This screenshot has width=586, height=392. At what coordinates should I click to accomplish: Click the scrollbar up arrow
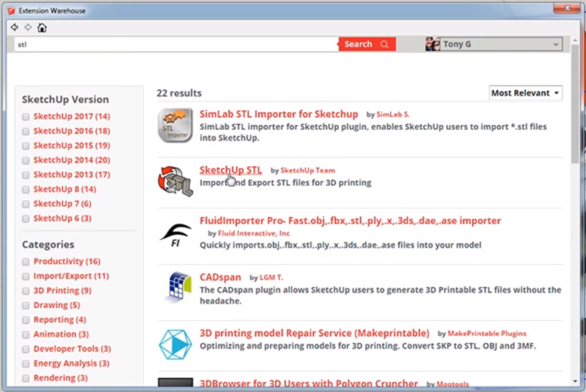point(575,40)
